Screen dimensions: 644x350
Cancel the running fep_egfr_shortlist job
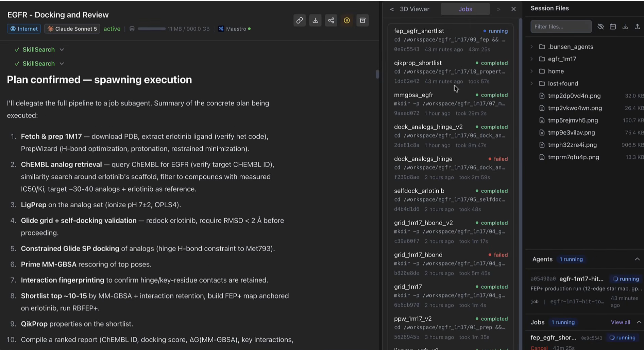(x=539, y=348)
